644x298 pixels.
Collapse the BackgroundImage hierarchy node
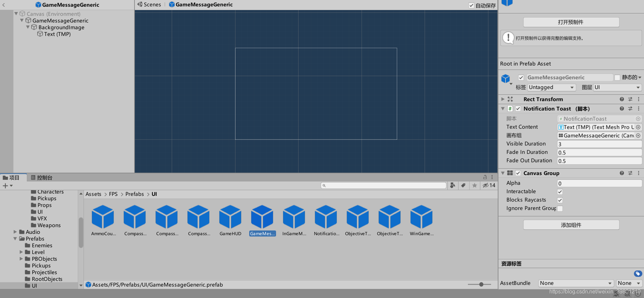coord(28,27)
